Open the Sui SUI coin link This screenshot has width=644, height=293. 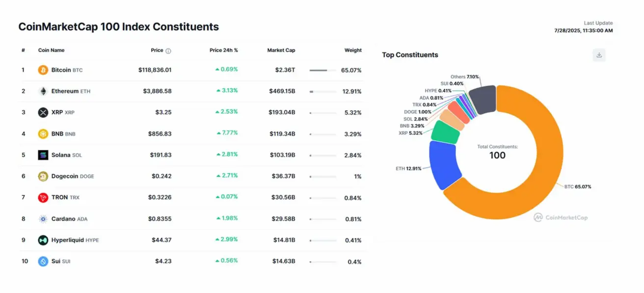coord(61,262)
